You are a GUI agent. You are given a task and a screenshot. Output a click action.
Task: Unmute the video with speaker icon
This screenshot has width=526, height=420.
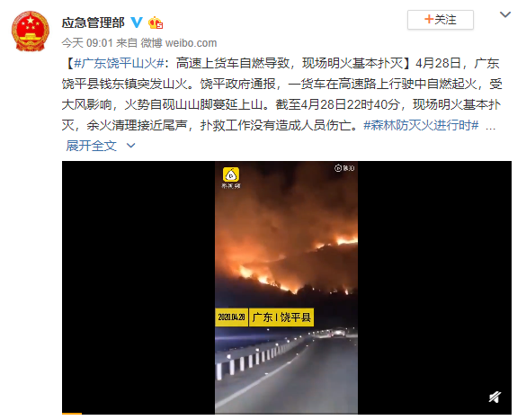pyautogui.click(x=495, y=397)
